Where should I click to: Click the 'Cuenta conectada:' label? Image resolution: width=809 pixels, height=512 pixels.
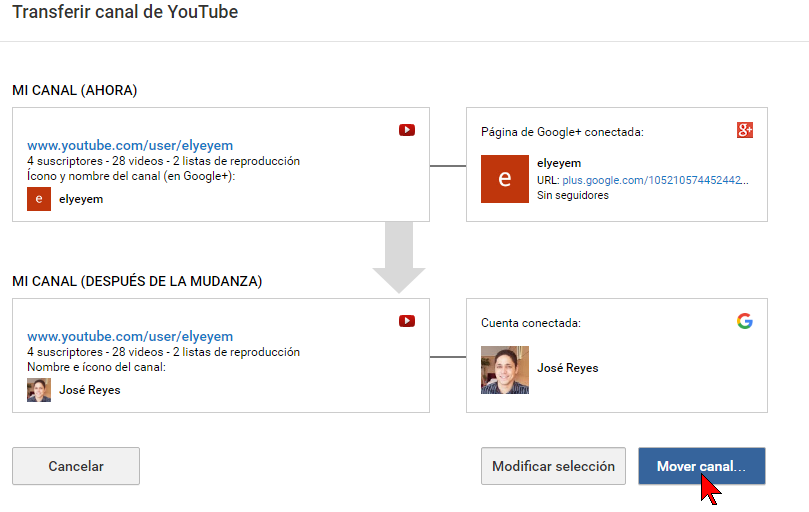pyautogui.click(x=531, y=323)
